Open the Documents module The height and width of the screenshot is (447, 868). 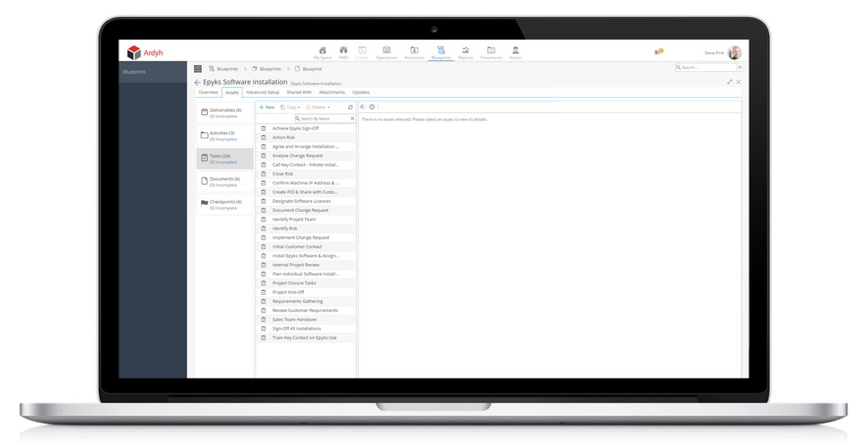[491, 53]
